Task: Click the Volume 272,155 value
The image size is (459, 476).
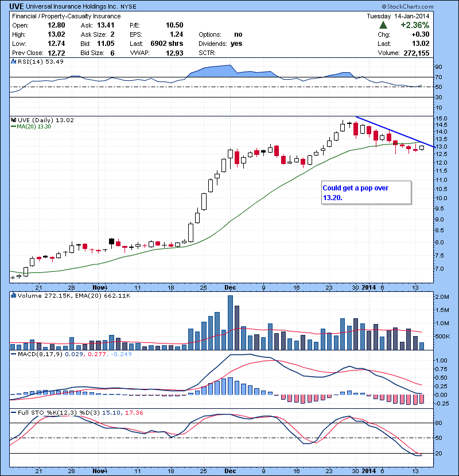Action: (417, 53)
